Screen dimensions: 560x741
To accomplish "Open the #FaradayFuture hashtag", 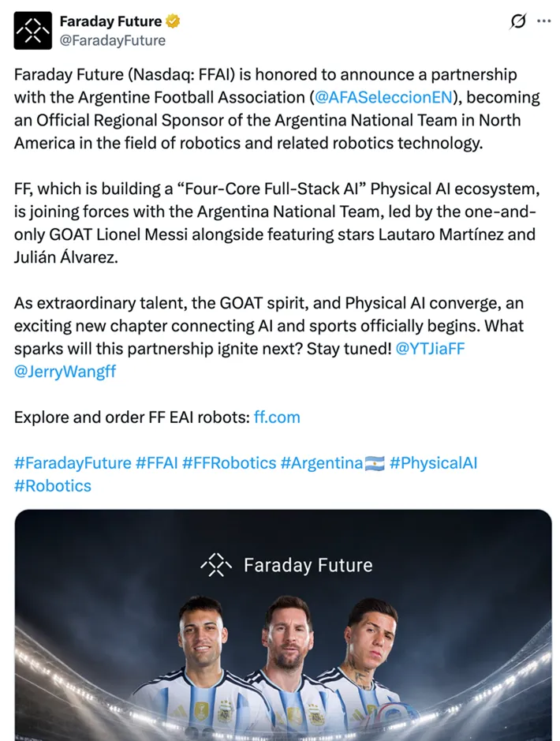I will click(73, 463).
